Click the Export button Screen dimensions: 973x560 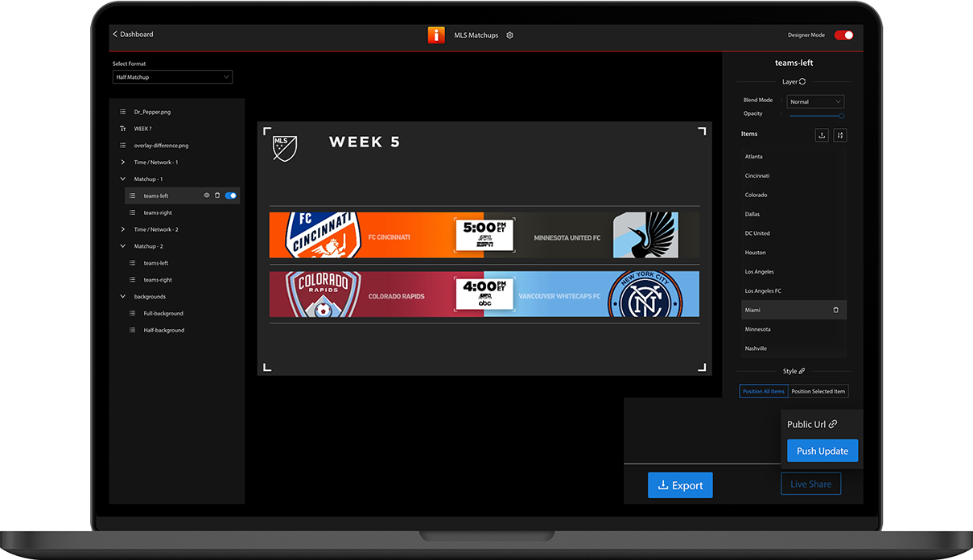click(680, 485)
